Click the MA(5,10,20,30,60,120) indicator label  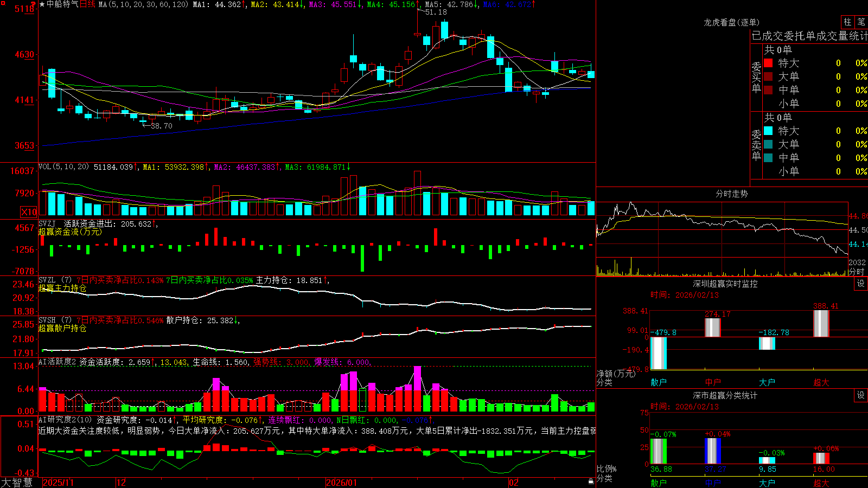(143, 4)
